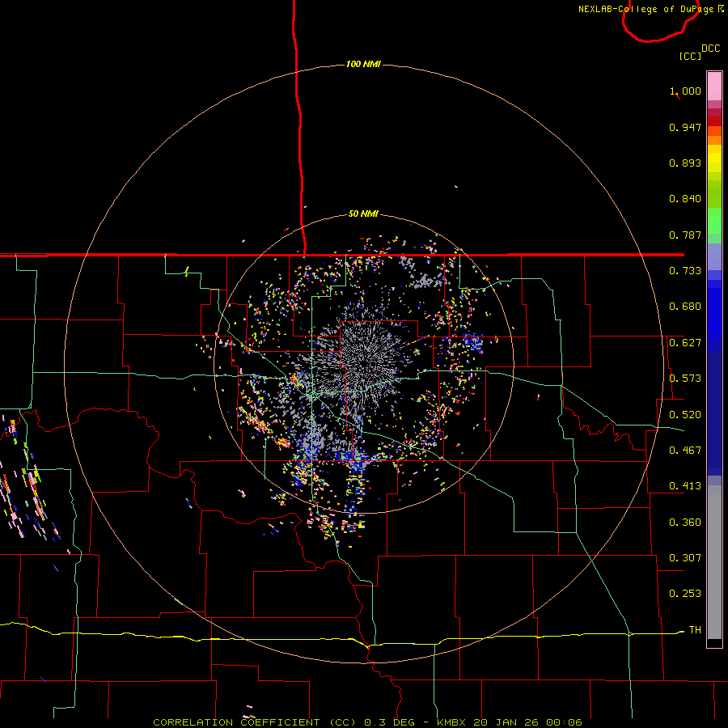Click the 0.733 legend value

[x=685, y=271]
